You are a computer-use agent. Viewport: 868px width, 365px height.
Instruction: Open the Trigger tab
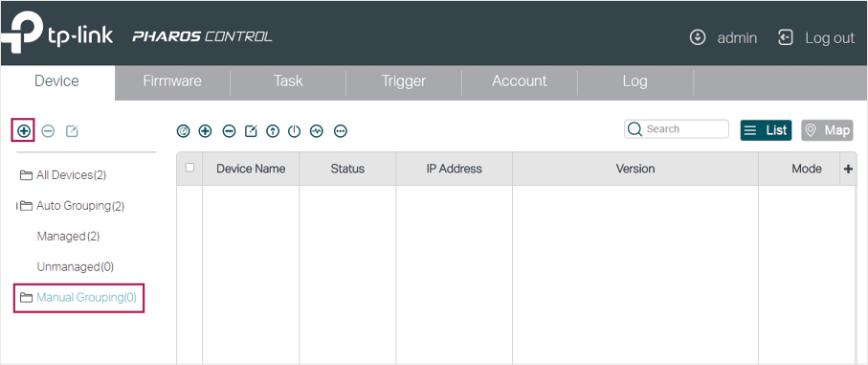[x=404, y=80]
